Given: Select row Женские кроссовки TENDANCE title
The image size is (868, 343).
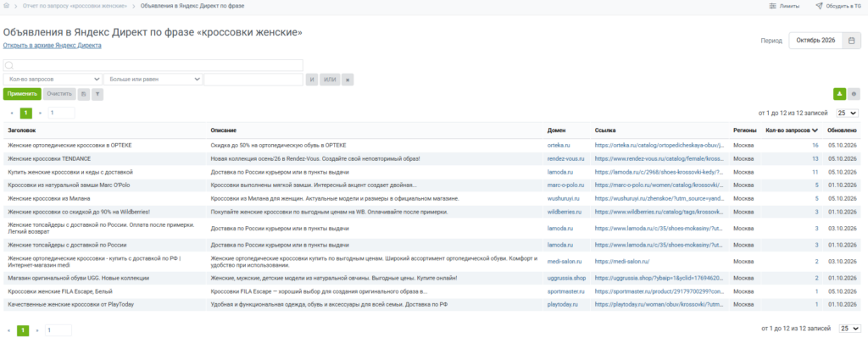Looking at the screenshot, I should (49, 158).
